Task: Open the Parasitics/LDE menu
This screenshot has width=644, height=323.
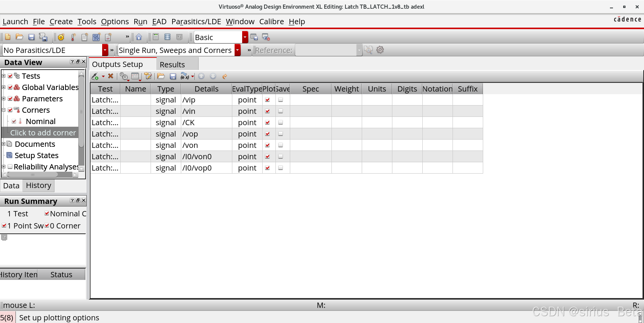Action: click(x=196, y=22)
